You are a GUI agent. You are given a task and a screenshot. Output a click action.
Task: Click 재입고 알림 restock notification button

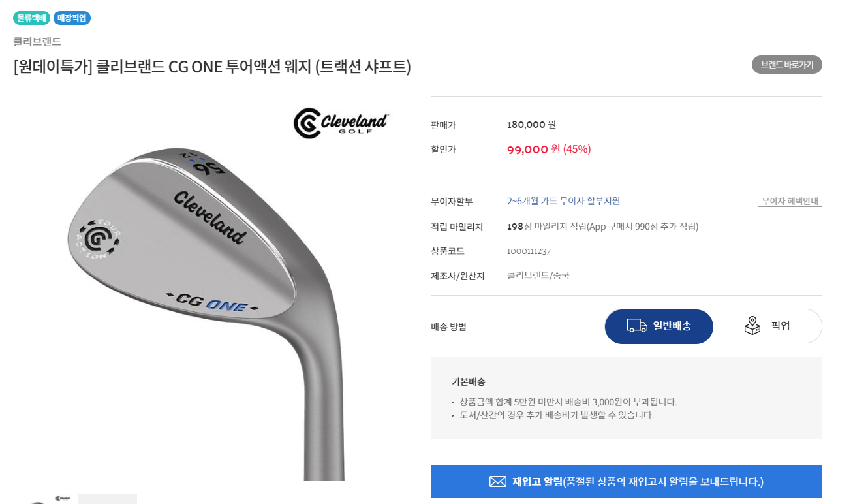627,482
